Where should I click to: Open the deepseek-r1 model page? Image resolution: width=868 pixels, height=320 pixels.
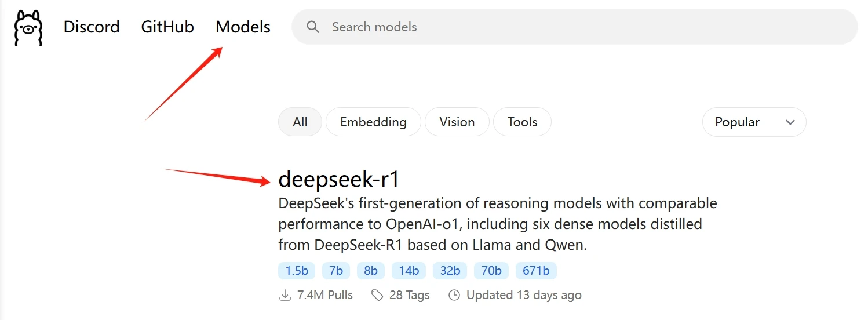tap(339, 179)
